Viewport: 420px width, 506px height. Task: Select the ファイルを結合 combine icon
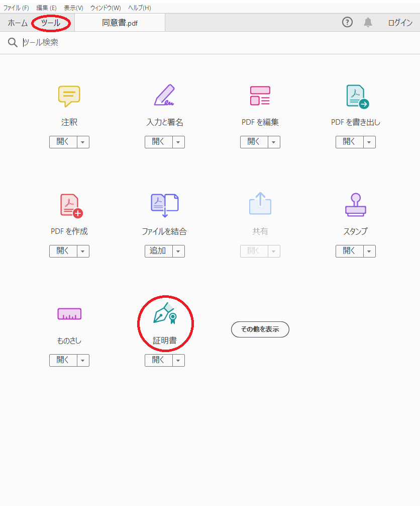pos(164,205)
